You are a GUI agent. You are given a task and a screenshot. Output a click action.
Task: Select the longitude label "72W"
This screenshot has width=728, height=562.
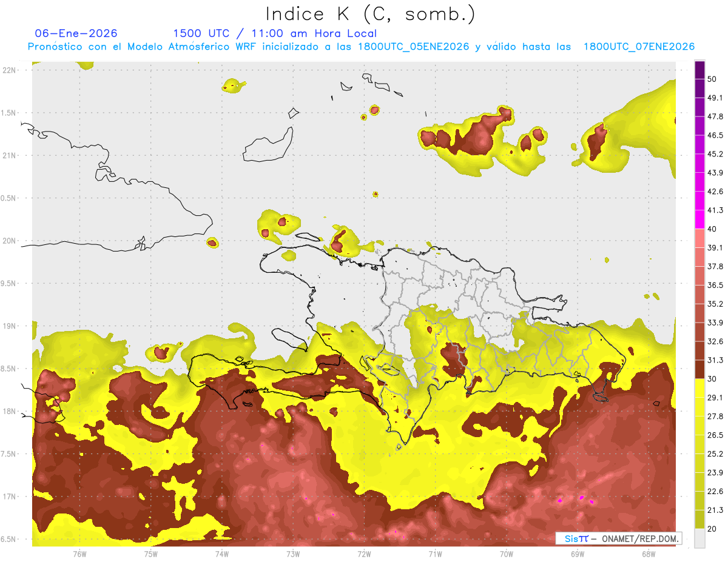(364, 554)
